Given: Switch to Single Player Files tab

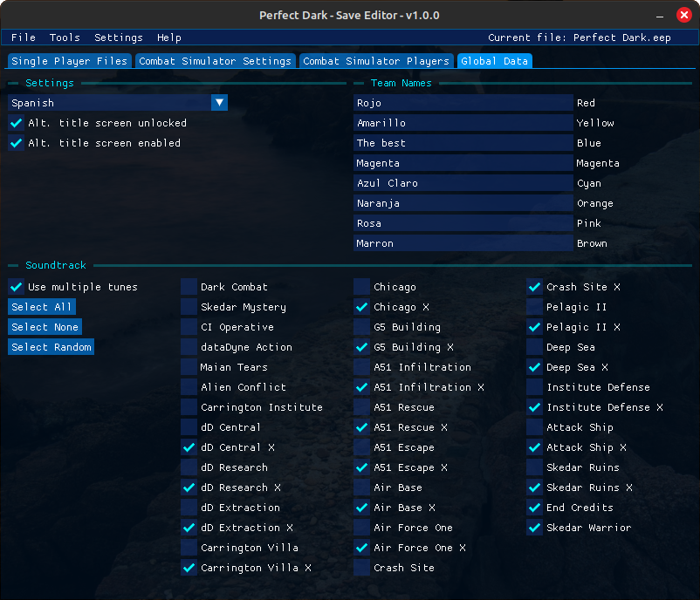Looking at the screenshot, I should pyautogui.click(x=70, y=61).
